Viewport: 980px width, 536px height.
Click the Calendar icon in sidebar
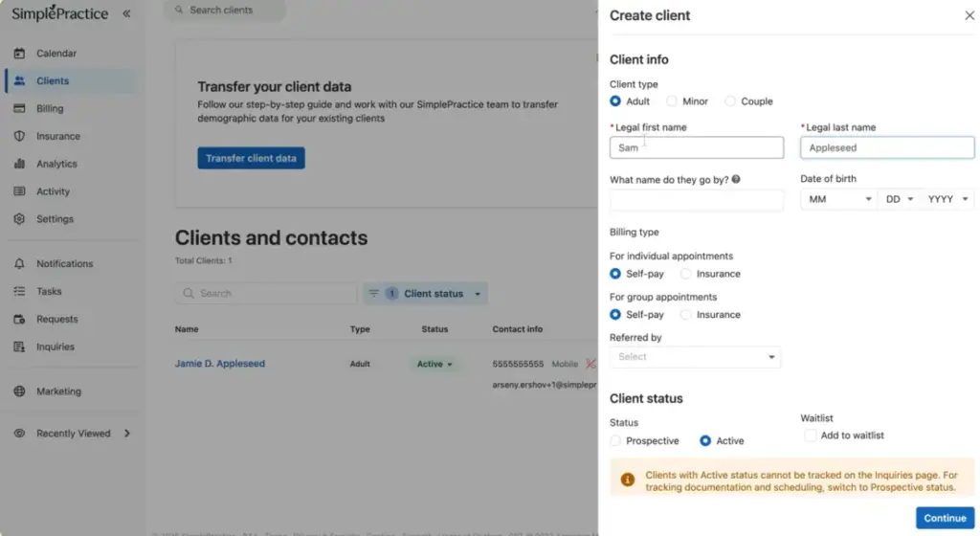point(19,53)
